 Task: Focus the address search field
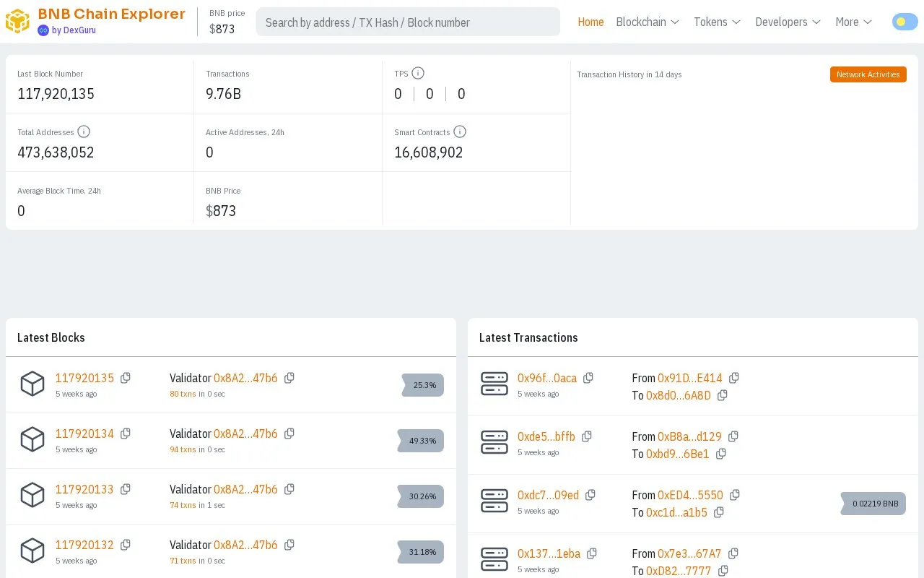pos(408,22)
